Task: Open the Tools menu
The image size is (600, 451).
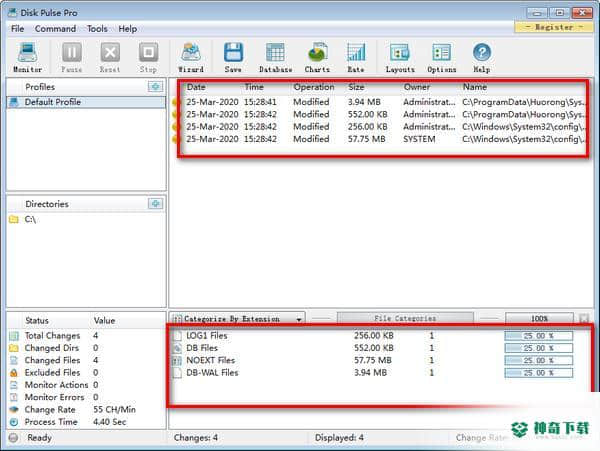Action: pyautogui.click(x=97, y=29)
